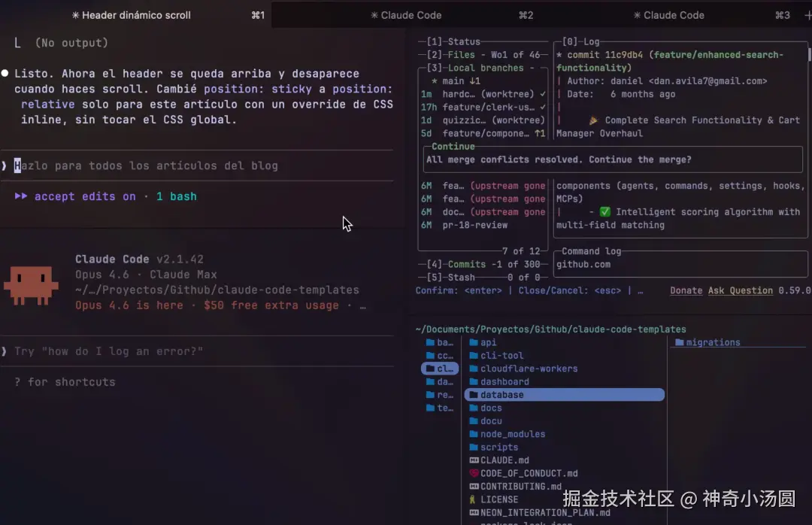
Task: Click the Hazlo para todos prompt input
Action: pyautogui.click(x=197, y=165)
